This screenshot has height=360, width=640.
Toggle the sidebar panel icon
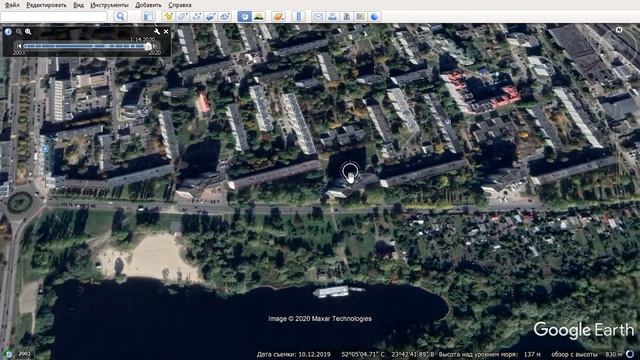[148, 16]
